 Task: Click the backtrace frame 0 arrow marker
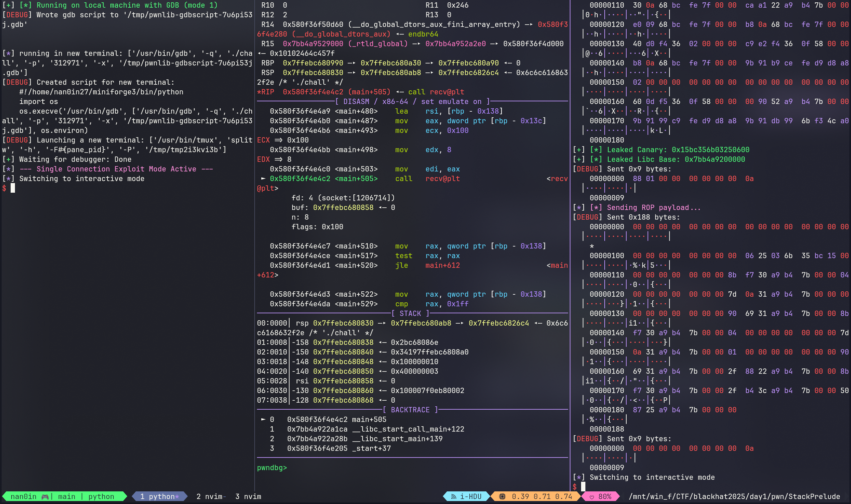[263, 419]
